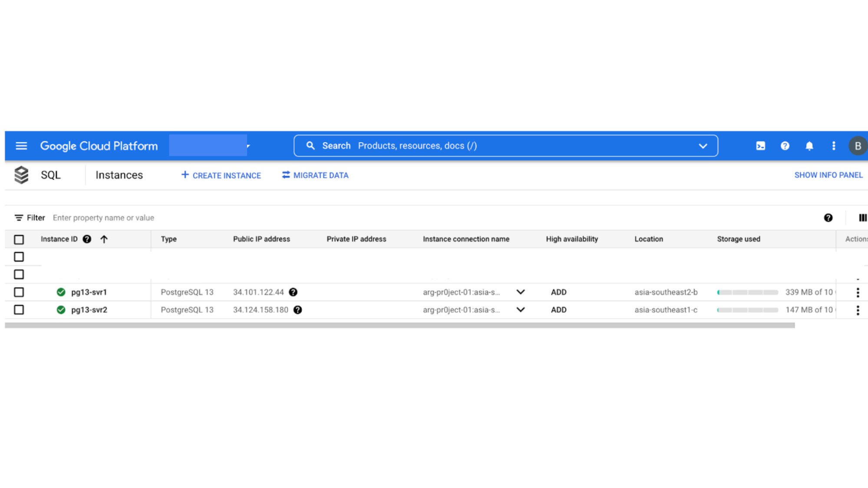868x488 pixels.
Task: Open the project selector dropdown
Action: coord(210,145)
